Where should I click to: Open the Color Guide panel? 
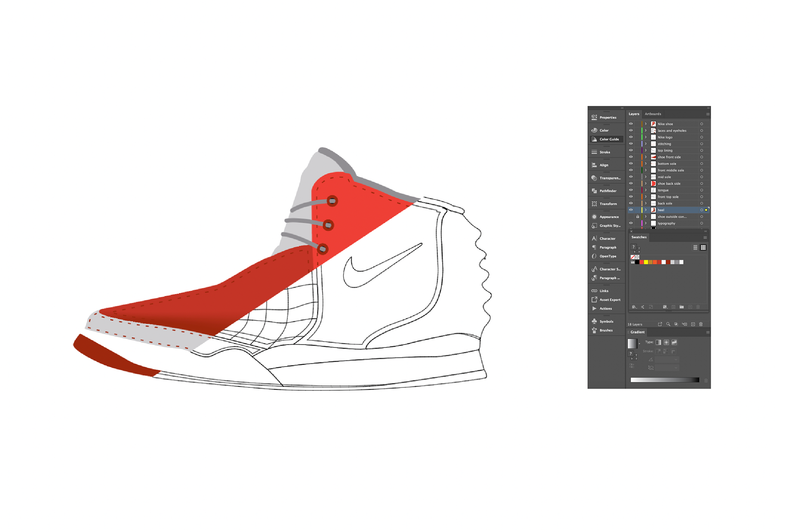pos(608,139)
